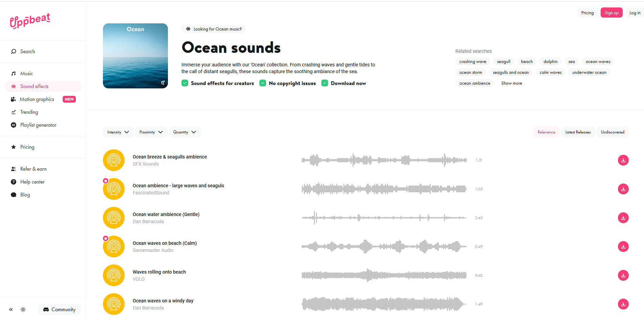Open the Ocean collection cover thumbnail
644x320 pixels.
135,56
